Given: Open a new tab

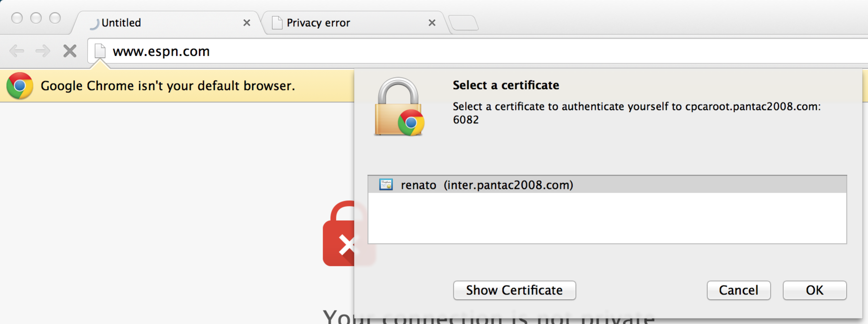Looking at the screenshot, I should 464,23.
